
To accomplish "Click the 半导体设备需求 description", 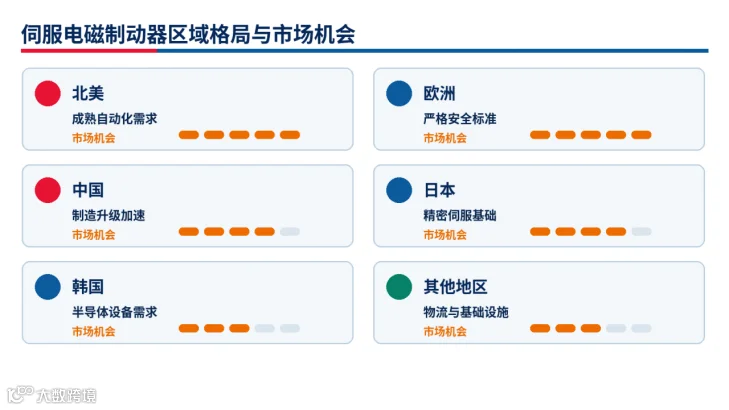I will (114, 312).
